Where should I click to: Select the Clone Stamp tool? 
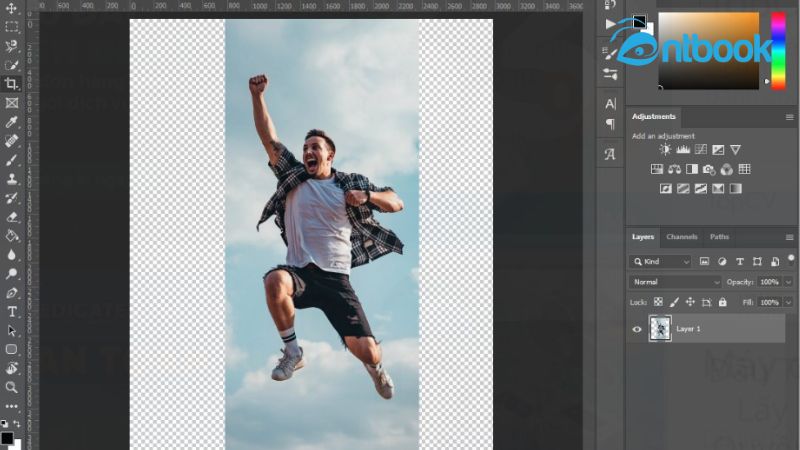[11, 179]
